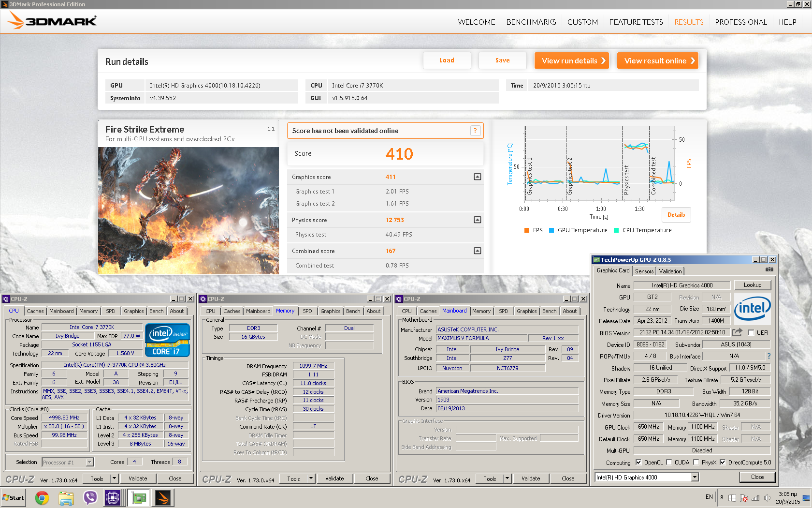This screenshot has height=508, width=812.
Task: Click title icon of CPU-Z CPU-tab window
Action: click(6, 299)
